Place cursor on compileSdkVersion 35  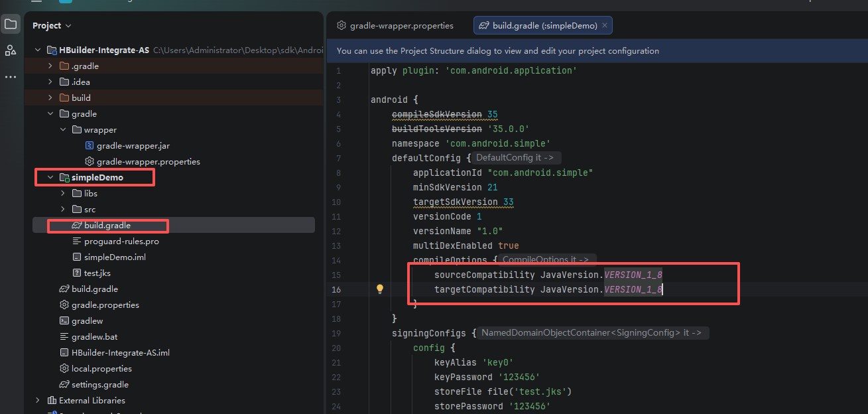click(445, 114)
